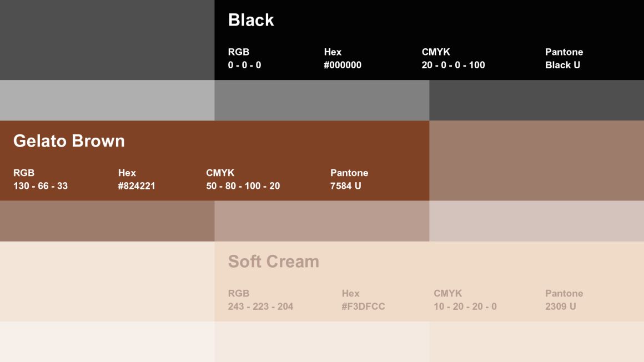The width and height of the screenshot is (644, 362).
Task: Pick the light gray tint swatch
Action: tap(107, 100)
